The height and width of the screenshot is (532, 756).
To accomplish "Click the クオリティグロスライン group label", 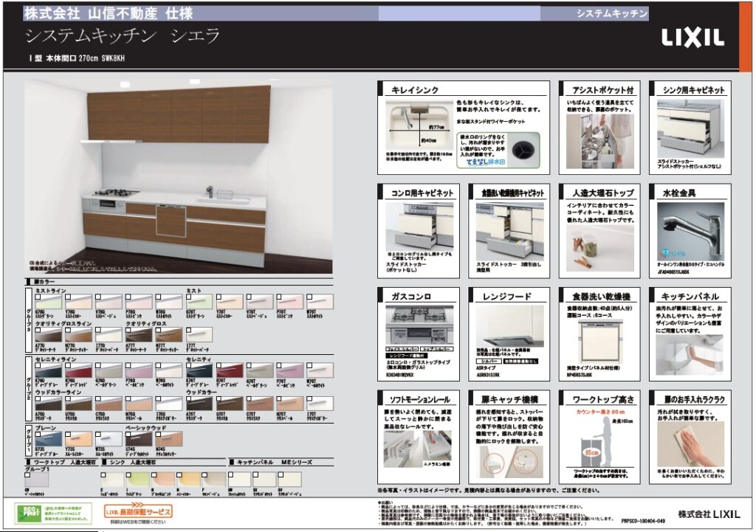I will click(x=63, y=324).
